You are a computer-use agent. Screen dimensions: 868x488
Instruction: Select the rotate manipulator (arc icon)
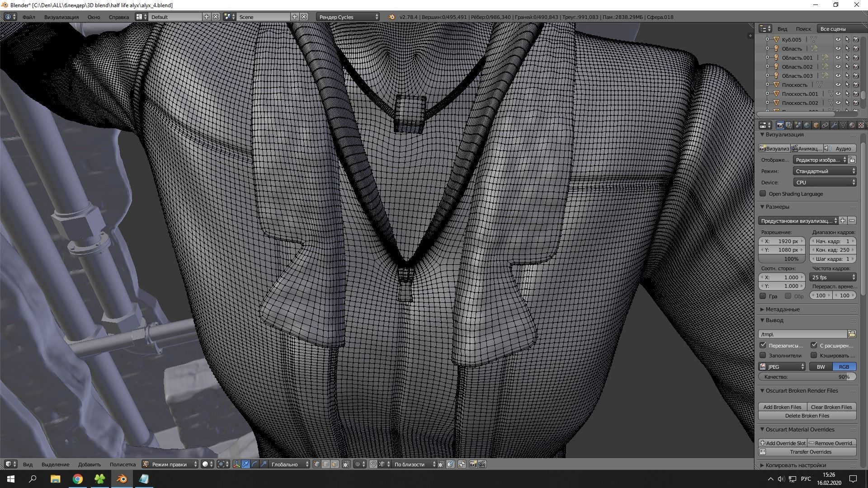(x=255, y=464)
